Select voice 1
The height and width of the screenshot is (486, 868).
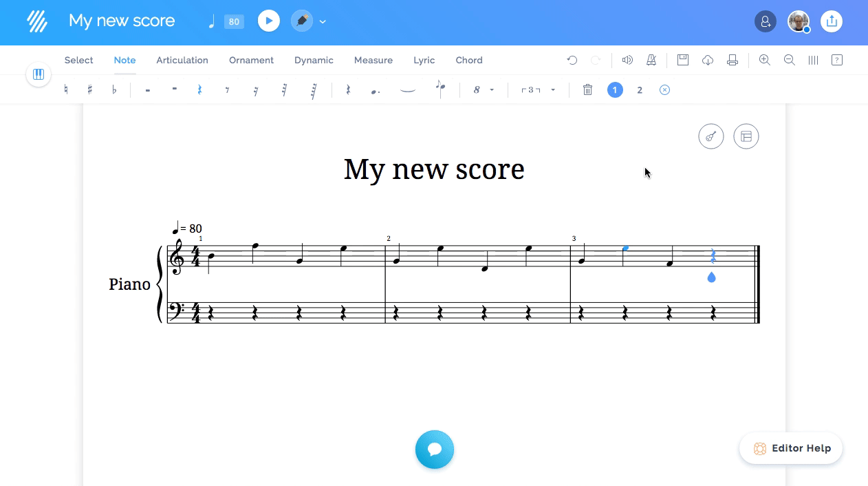pyautogui.click(x=615, y=89)
